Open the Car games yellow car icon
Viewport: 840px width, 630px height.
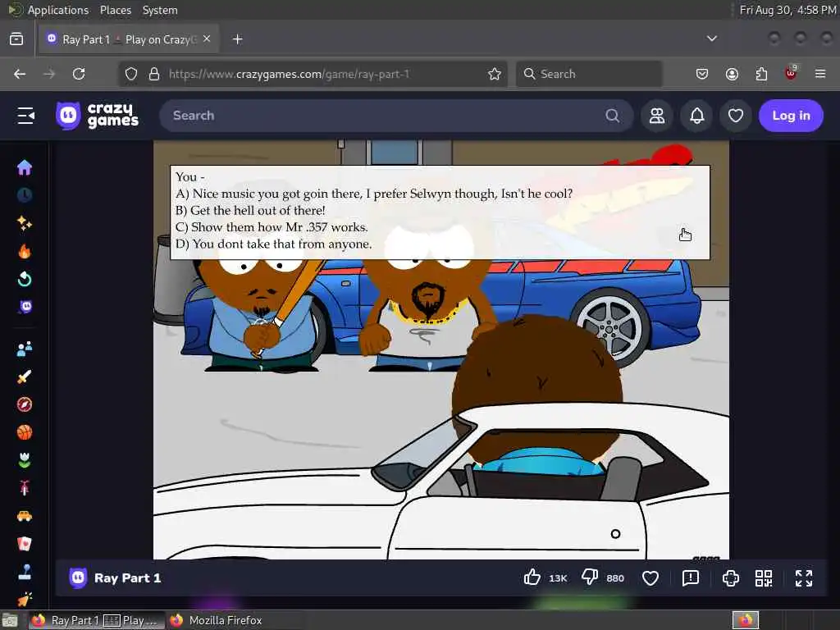point(25,516)
